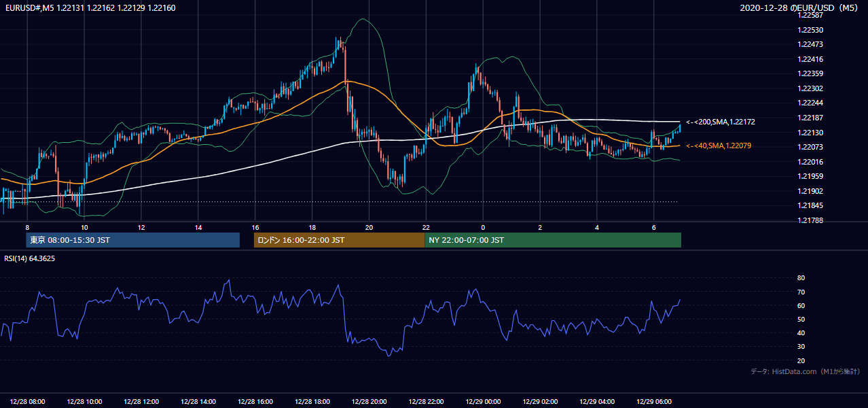
Task: Click the RSI 30 level label
Action: pyautogui.click(x=801, y=346)
